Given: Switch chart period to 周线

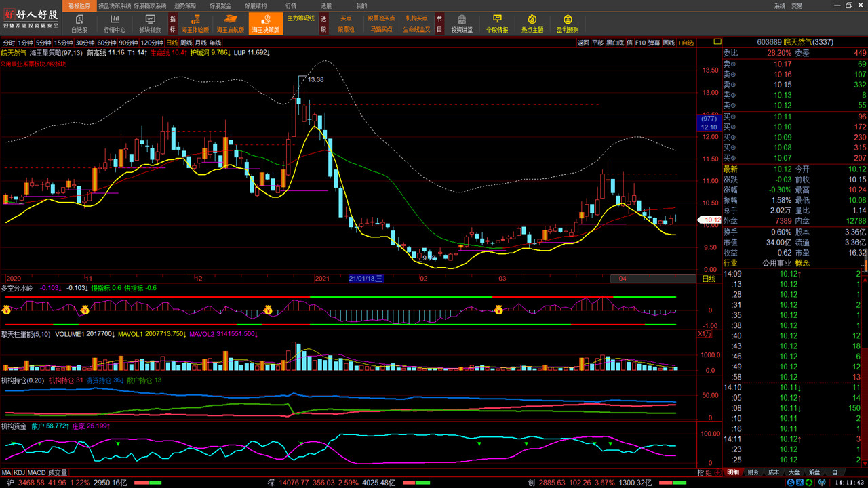Looking at the screenshot, I should (x=186, y=43).
